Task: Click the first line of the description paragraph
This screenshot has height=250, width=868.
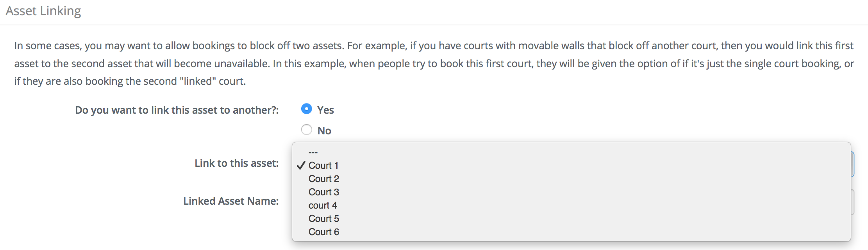Action: point(434,46)
